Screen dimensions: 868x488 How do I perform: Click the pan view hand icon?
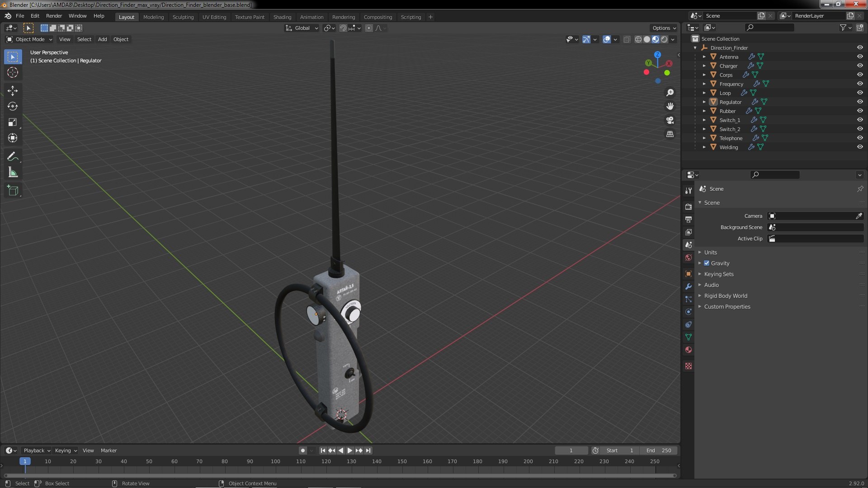pos(670,106)
